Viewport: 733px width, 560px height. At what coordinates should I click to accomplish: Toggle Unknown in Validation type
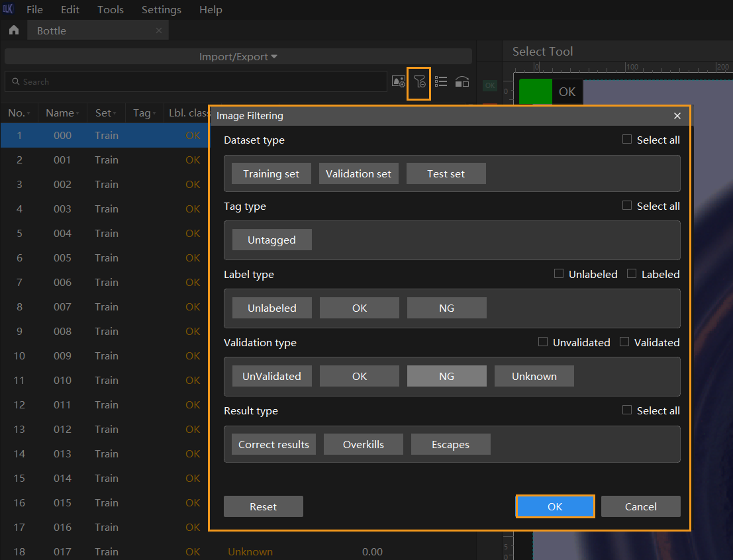[x=534, y=376]
